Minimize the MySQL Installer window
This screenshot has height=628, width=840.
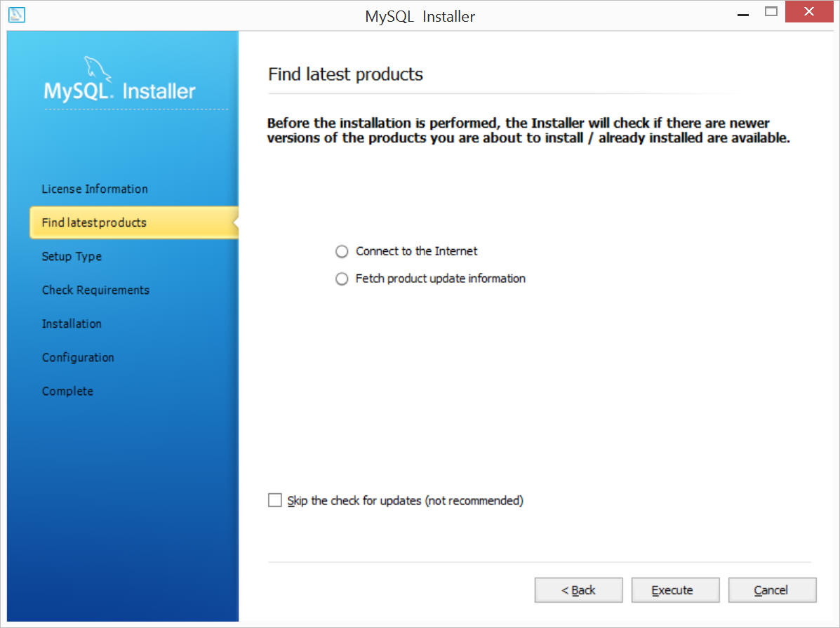743,13
